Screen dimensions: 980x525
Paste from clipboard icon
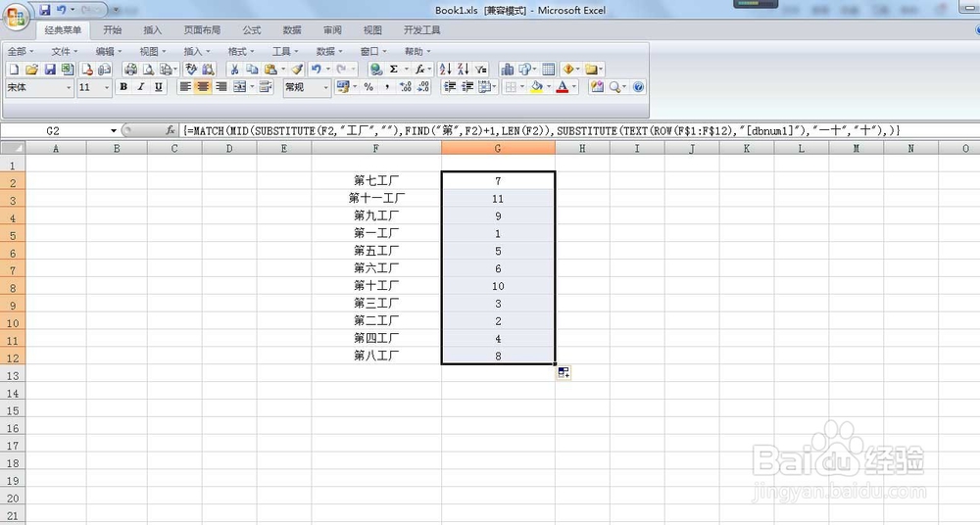[x=270, y=70]
